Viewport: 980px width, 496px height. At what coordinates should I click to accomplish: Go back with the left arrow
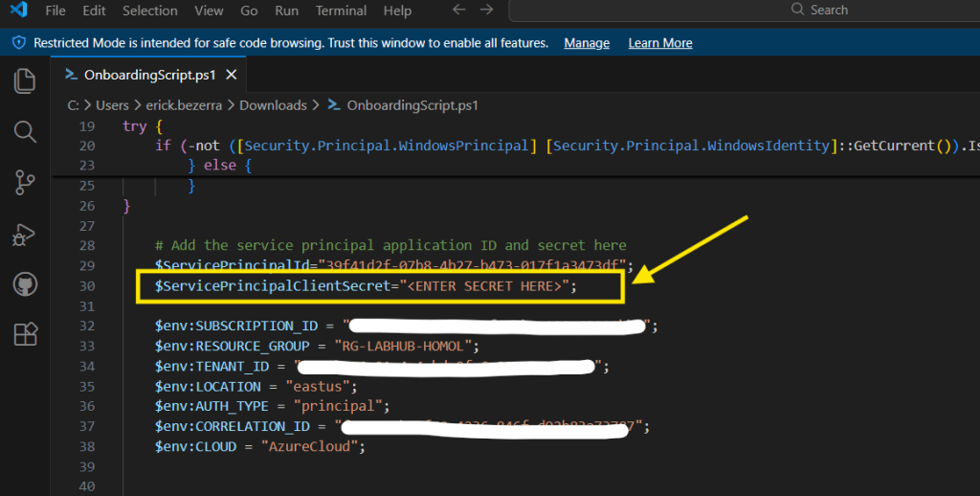click(x=458, y=10)
